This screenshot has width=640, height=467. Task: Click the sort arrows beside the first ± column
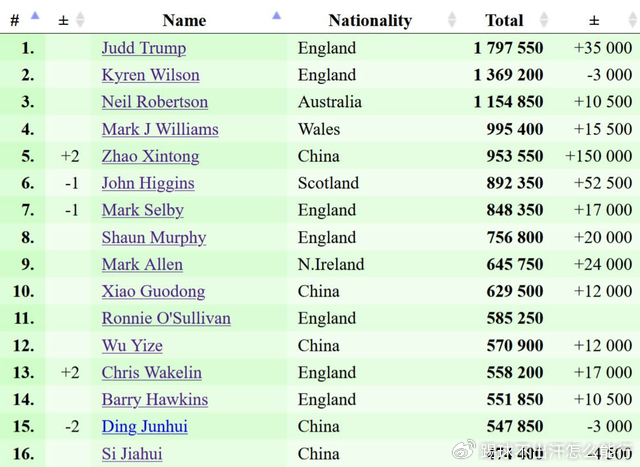click(80, 20)
